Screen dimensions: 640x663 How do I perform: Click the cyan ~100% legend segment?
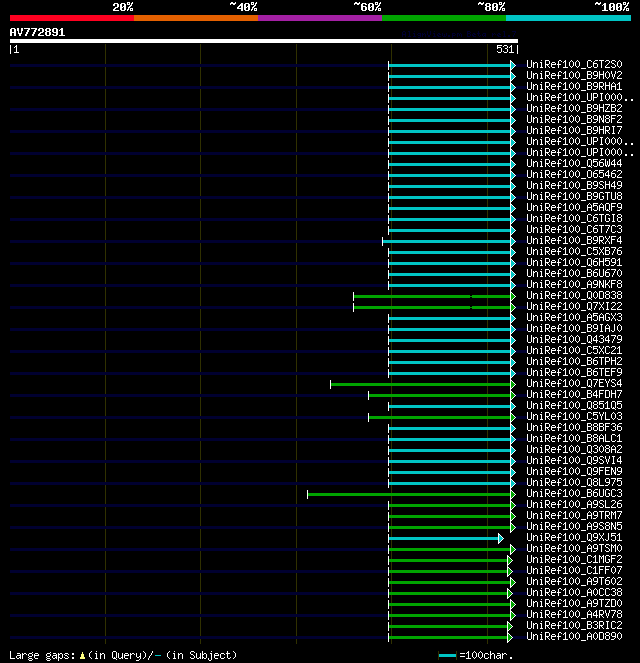(568, 18)
